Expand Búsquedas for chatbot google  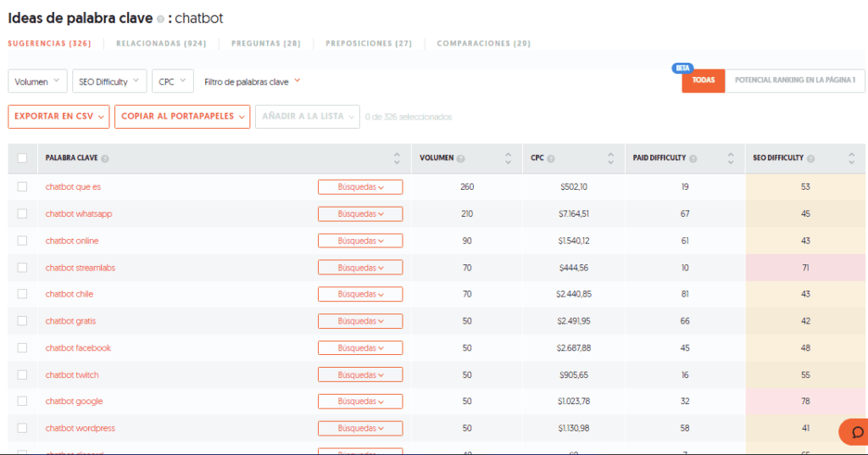pos(360,402)
